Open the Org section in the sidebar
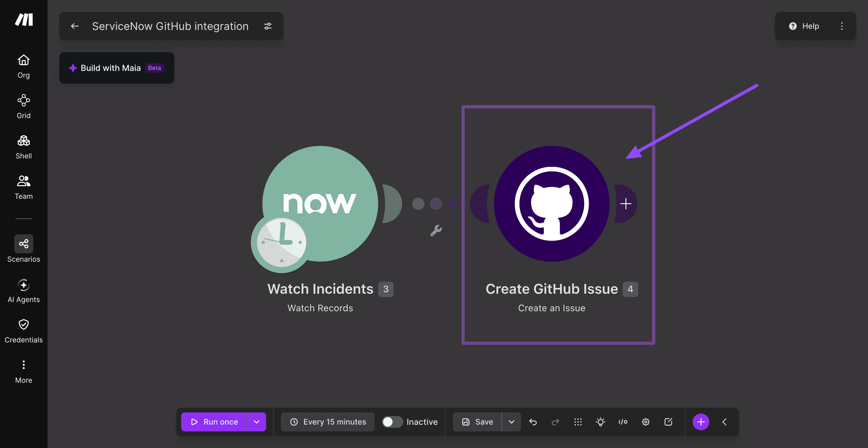 (x=23, y=66)
